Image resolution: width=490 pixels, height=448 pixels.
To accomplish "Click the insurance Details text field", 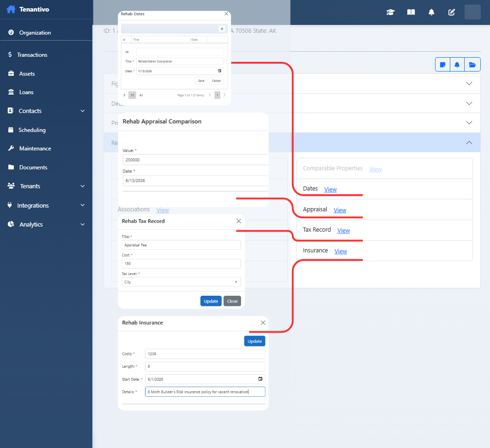I will point(205,392).
